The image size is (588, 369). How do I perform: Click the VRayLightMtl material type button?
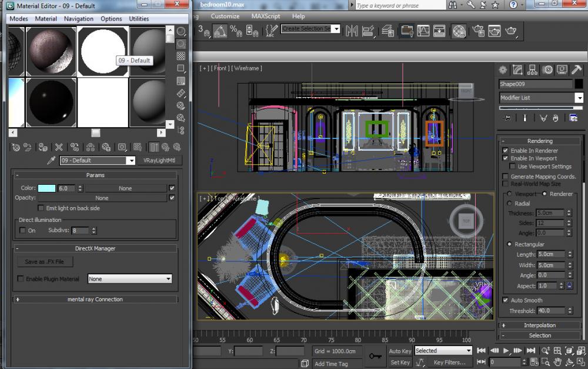(x=159, y=160)
